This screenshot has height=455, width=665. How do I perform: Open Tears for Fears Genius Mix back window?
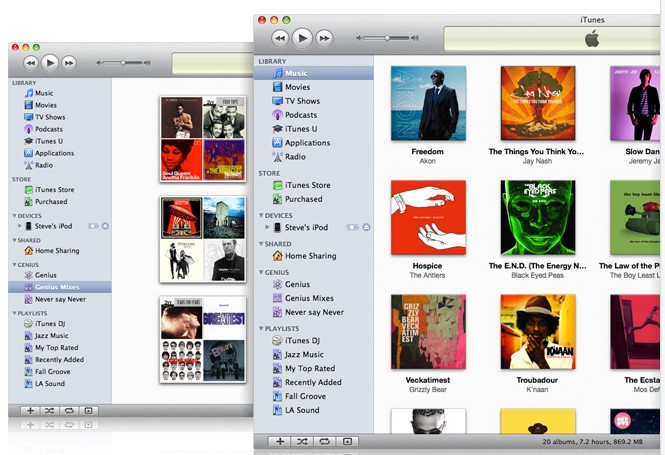(x=203, y=340)
